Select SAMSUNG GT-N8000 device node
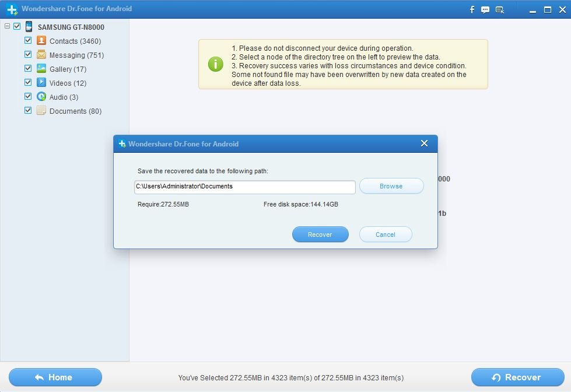 pyautogui.click(x=71, y=27)
